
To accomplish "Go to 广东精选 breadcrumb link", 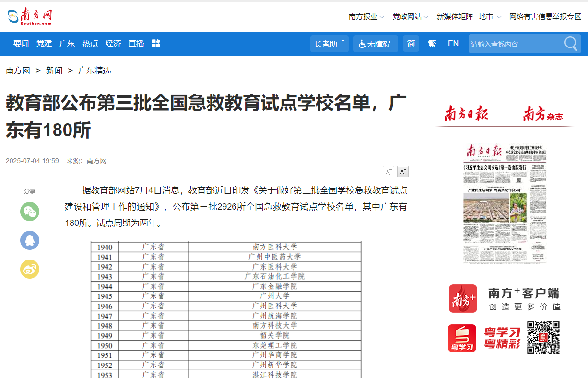I will (94, 71).
